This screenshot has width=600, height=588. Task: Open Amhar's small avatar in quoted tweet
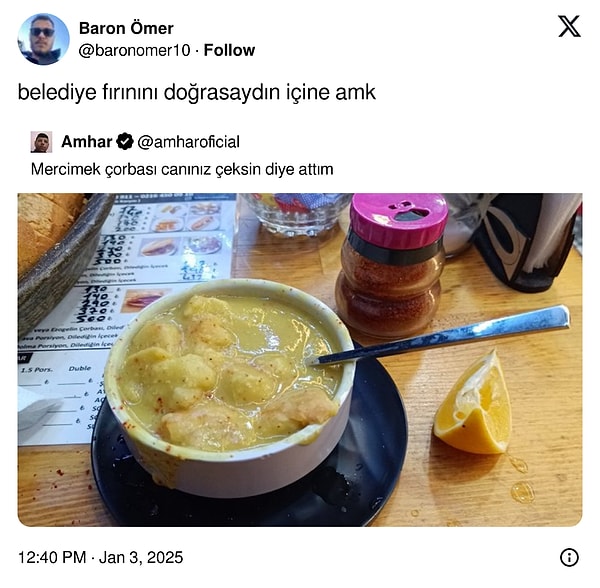point(41,142)
